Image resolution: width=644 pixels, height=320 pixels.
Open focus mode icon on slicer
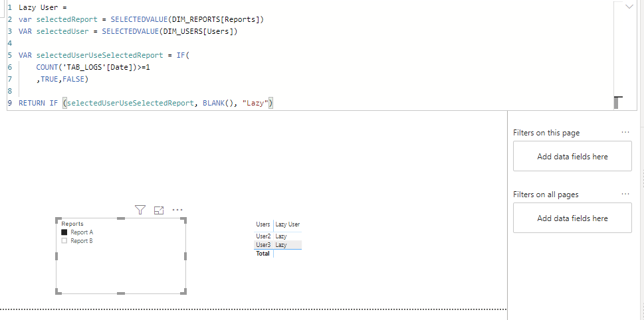coord(159,210)
